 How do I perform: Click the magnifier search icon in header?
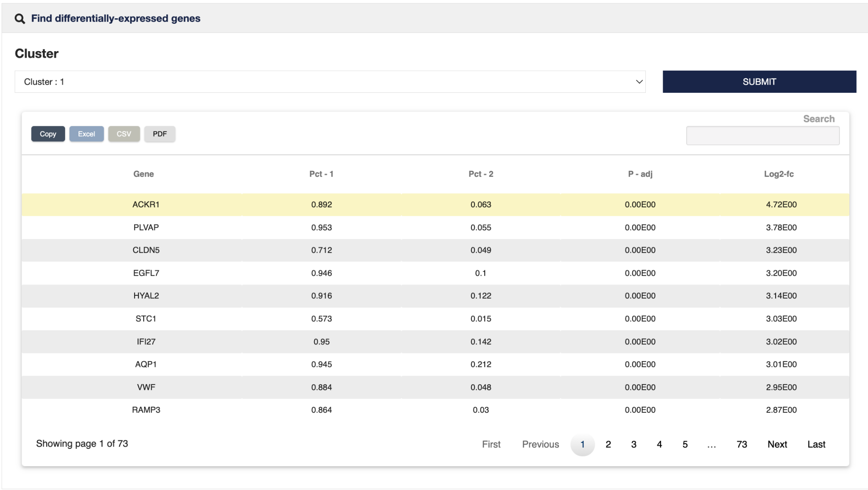pos(20,19)
